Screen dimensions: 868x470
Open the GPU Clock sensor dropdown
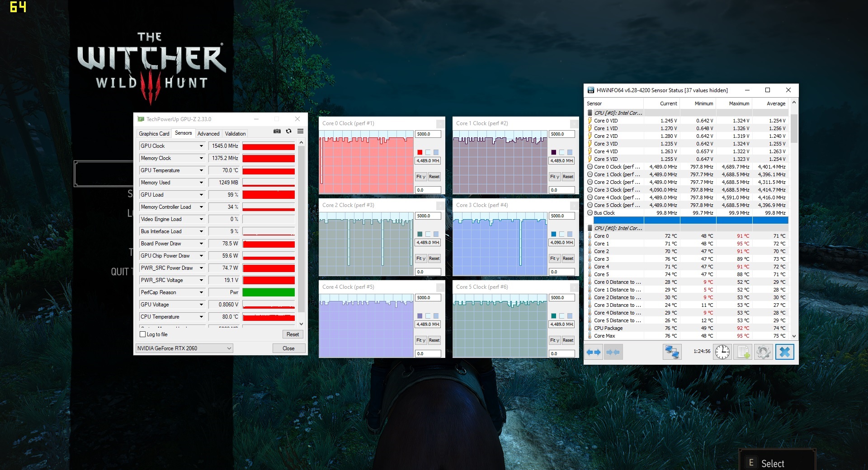202,146
